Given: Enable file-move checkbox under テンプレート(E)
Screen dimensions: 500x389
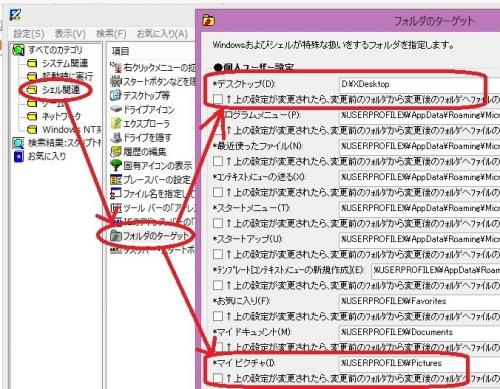Looking at the screenshot, I should click(x=218, y=285).
